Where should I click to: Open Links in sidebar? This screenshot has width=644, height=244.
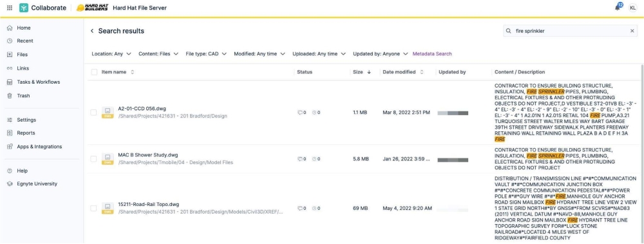(23, 68)
